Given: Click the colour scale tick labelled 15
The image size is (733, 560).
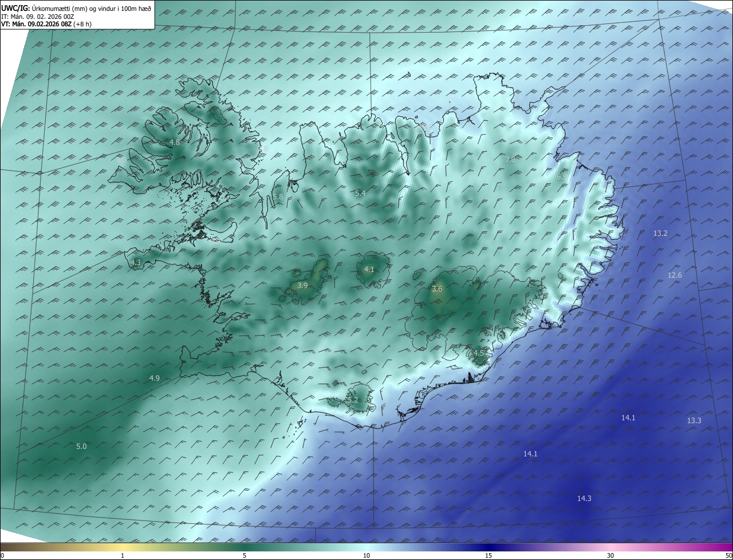Looking at the screenshot, I should (x=488, y=555).
